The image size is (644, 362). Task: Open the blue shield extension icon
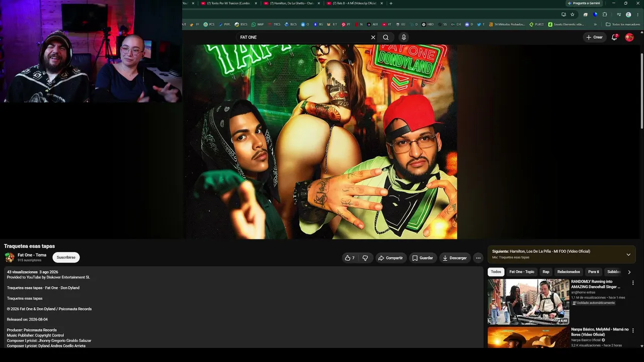pyautogui.click(x=595, y=15)
